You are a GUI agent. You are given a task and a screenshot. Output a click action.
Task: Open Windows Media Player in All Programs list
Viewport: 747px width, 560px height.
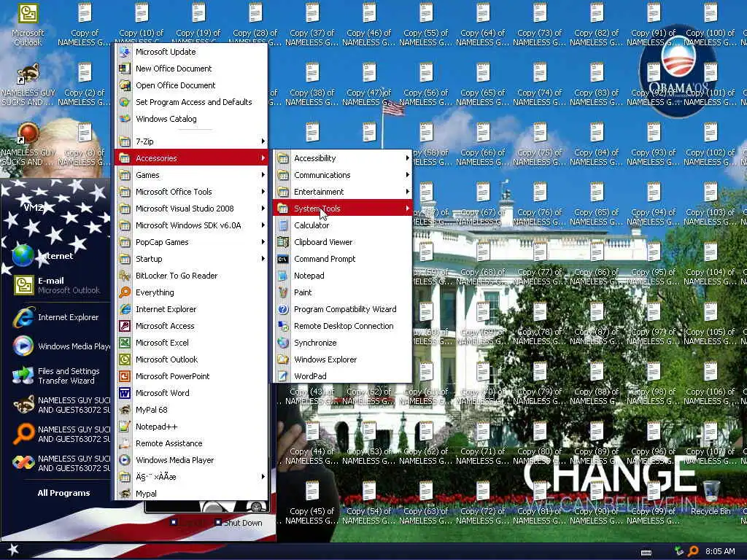[x=191, y=459]
